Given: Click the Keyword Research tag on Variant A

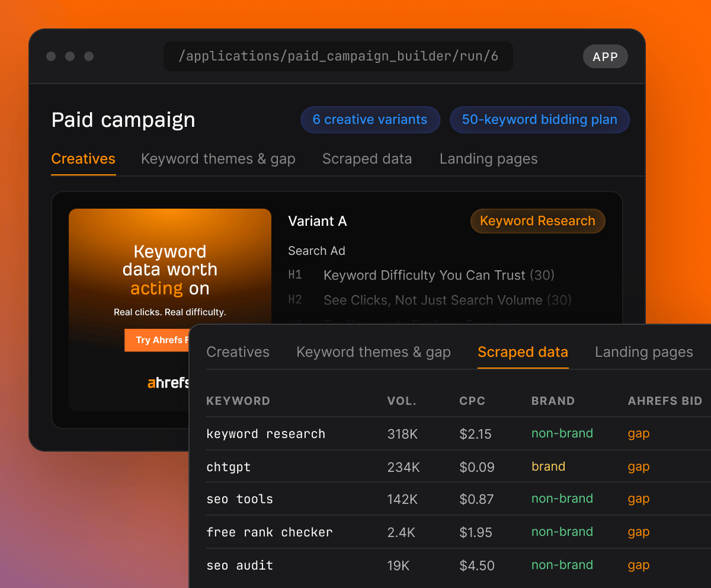Looking at the screenshot, I should (537, 221).
